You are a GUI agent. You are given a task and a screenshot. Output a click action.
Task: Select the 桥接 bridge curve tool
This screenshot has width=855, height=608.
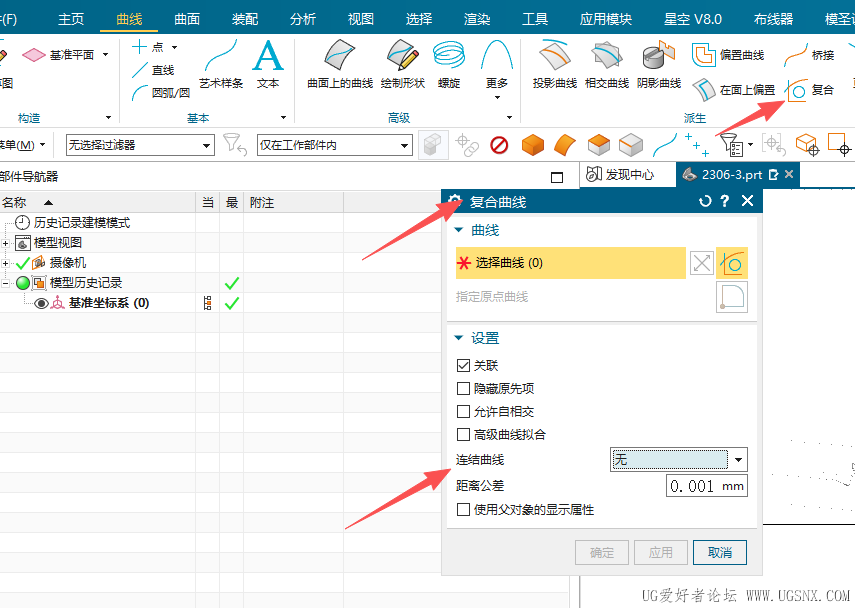pyautogui.click(x=810, y=55)
